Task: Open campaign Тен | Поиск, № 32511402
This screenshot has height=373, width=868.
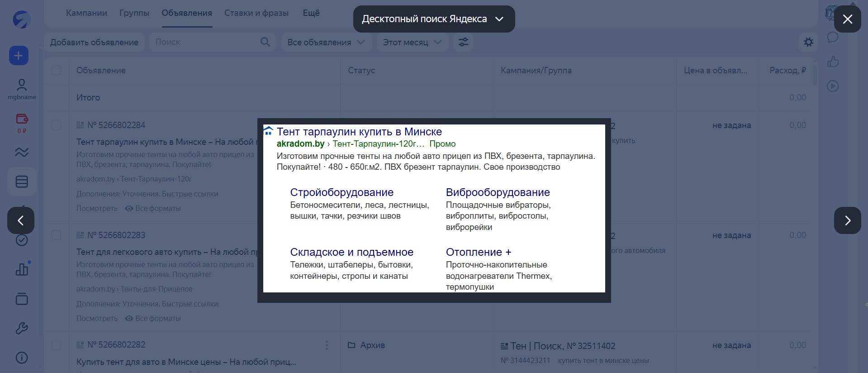Action: [563, 346]
